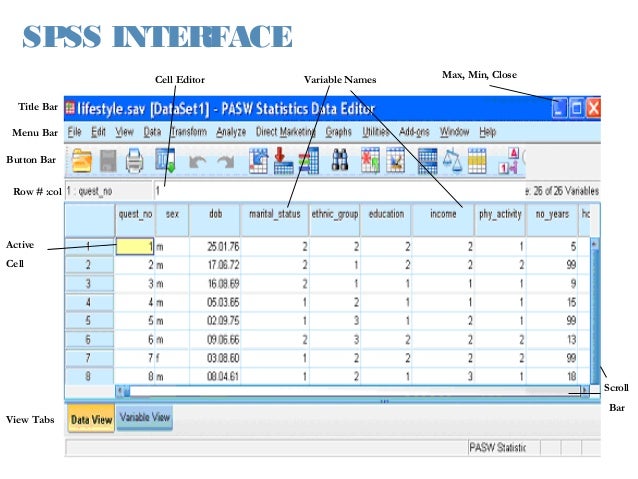Click the Print icon in the button bar

[x=134, y=161]
